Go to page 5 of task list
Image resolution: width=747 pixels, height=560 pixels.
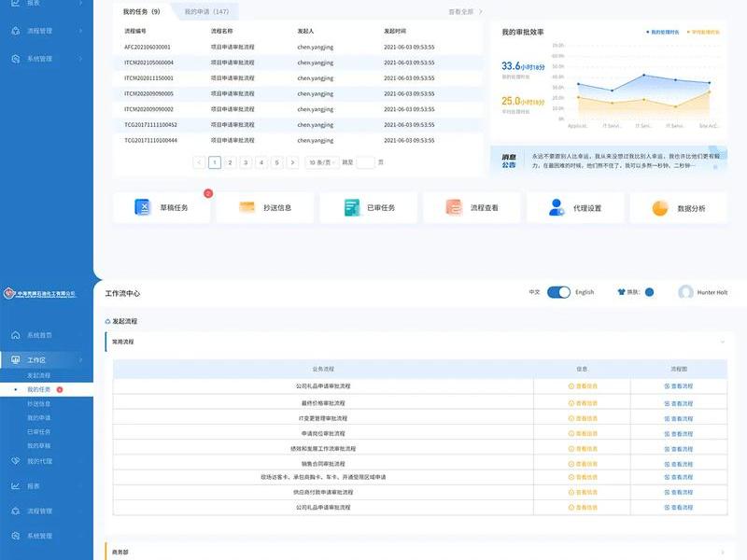[x=276, y=162]
